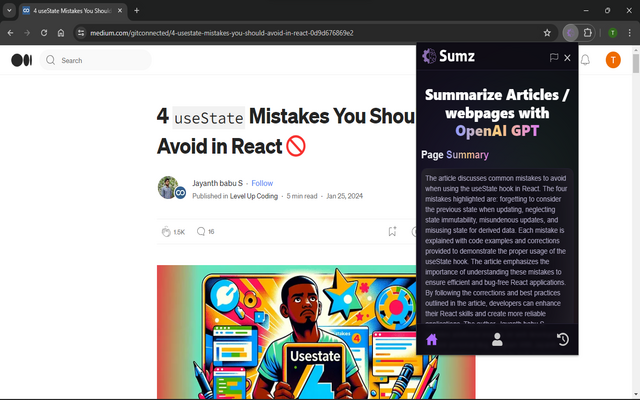Go forward in browser history
This screenshot has height=400, width=640.
[27, 33]
